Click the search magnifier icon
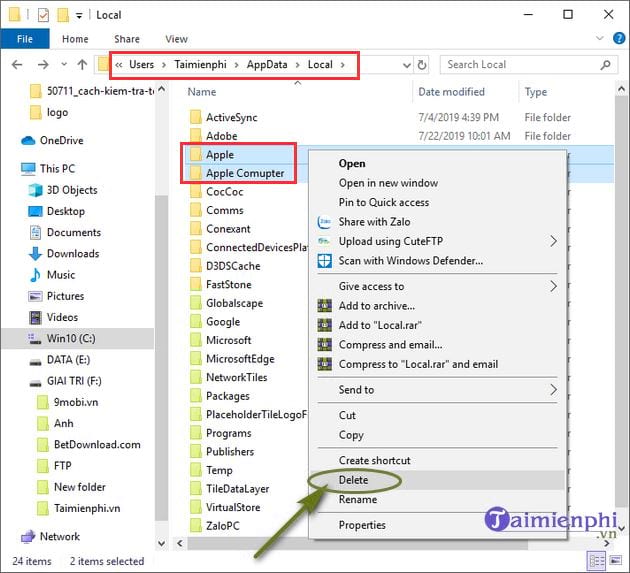630x573 pixels. 605,65
